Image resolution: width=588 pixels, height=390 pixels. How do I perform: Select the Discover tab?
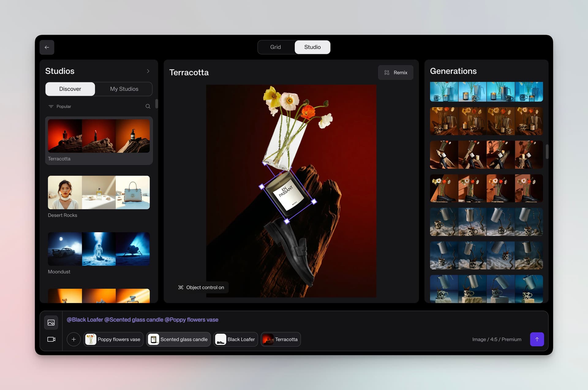pyautogui.click(x=70, y=89)
